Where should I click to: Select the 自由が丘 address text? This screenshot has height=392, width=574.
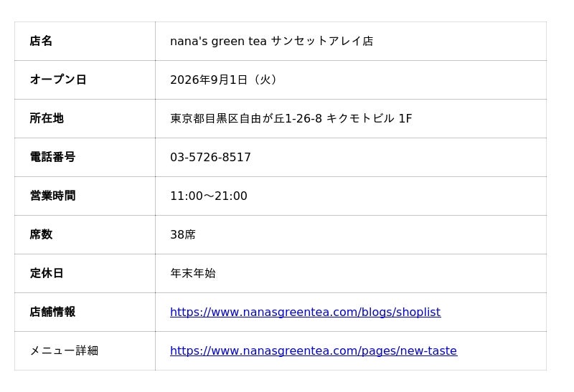tap(291, 118)
